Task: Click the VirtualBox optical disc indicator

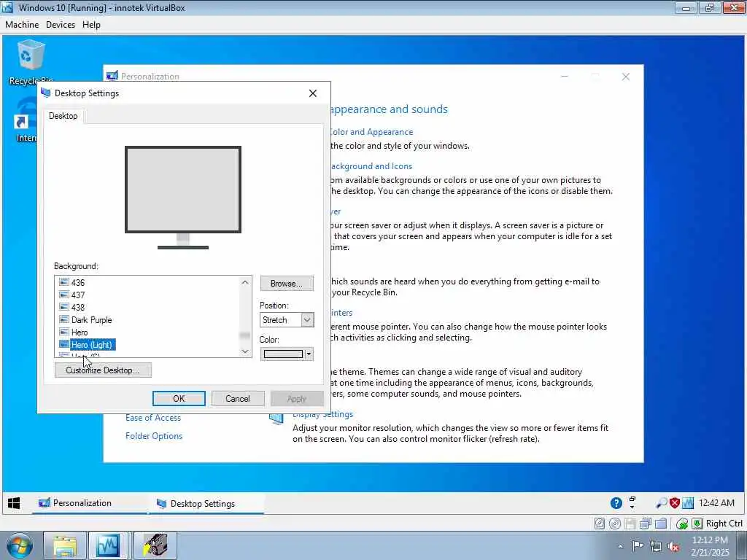Action: click(615, 524)
